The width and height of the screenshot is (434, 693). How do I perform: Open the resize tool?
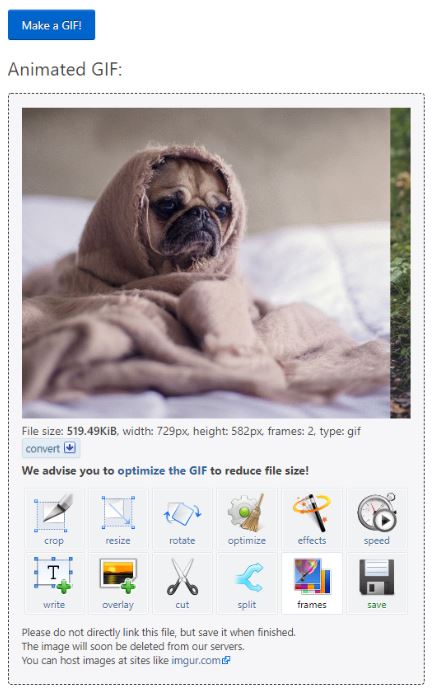tap(118, 518)
